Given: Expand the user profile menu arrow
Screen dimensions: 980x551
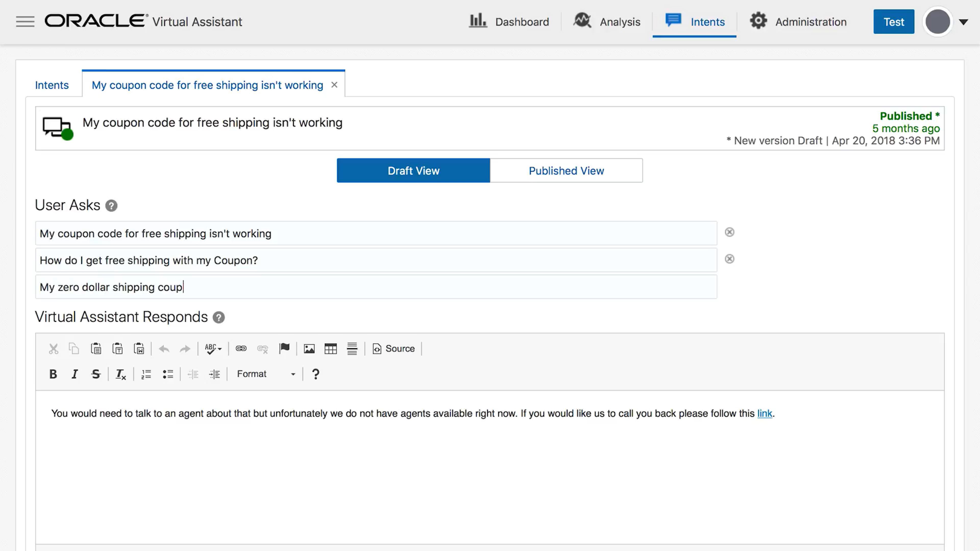Looking at the screenshot, I should [x=964, y=22].
